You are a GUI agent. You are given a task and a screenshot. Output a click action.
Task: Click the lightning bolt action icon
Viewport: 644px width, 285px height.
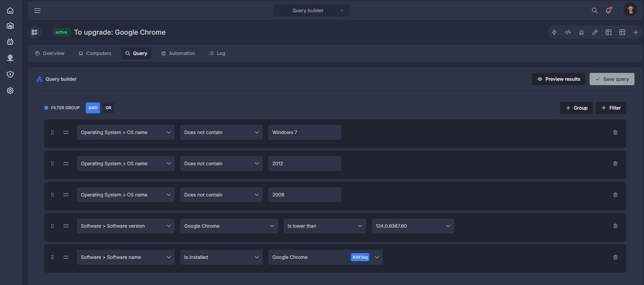(x=554, y=32)
